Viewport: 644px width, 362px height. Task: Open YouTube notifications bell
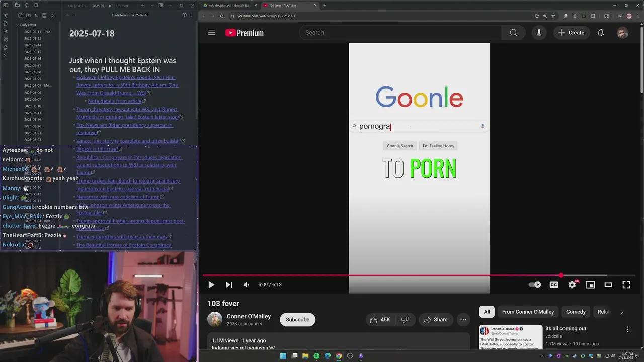click(x=601, y=33)
